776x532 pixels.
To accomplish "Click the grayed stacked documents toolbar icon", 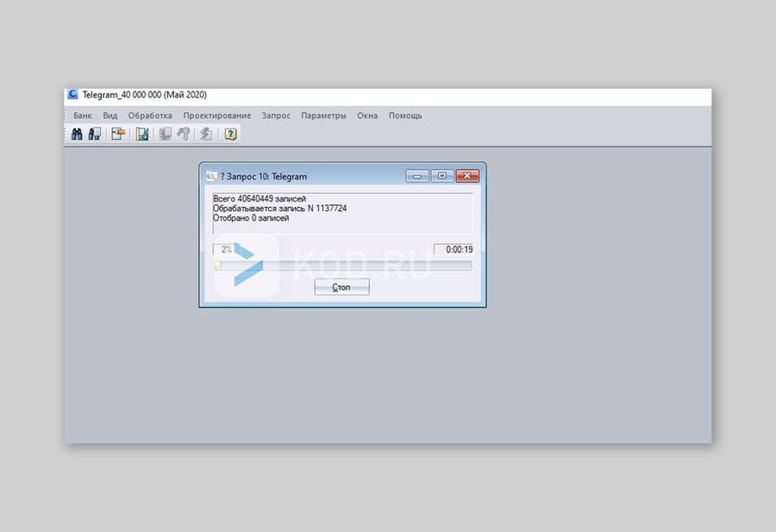I will click(x=166, y=134).
